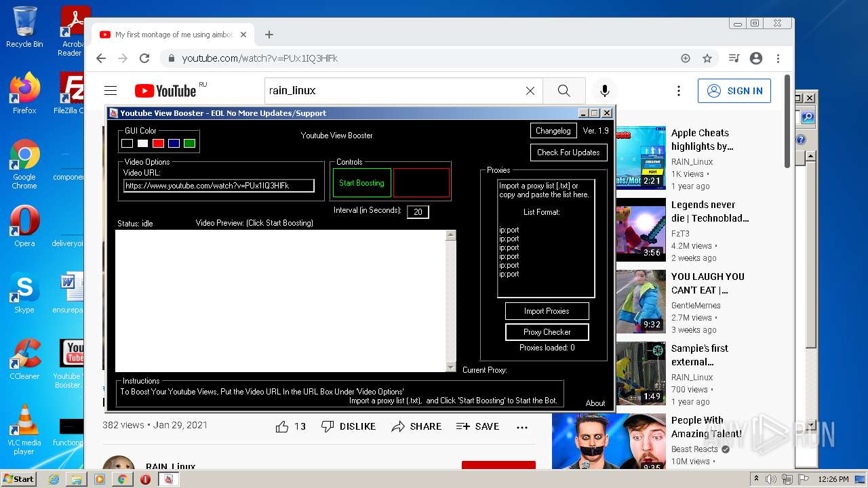Open Chrome three-dot menu
The height and width of the screenshot is (488, 868).
(778, 58)
